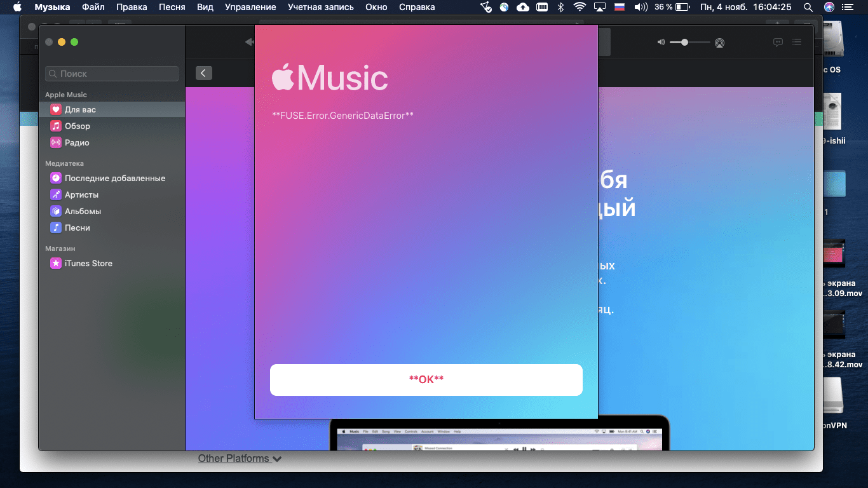This screenshot has height=488, width=868.
Task: Open the Песня menu
Action: (172, 7)
